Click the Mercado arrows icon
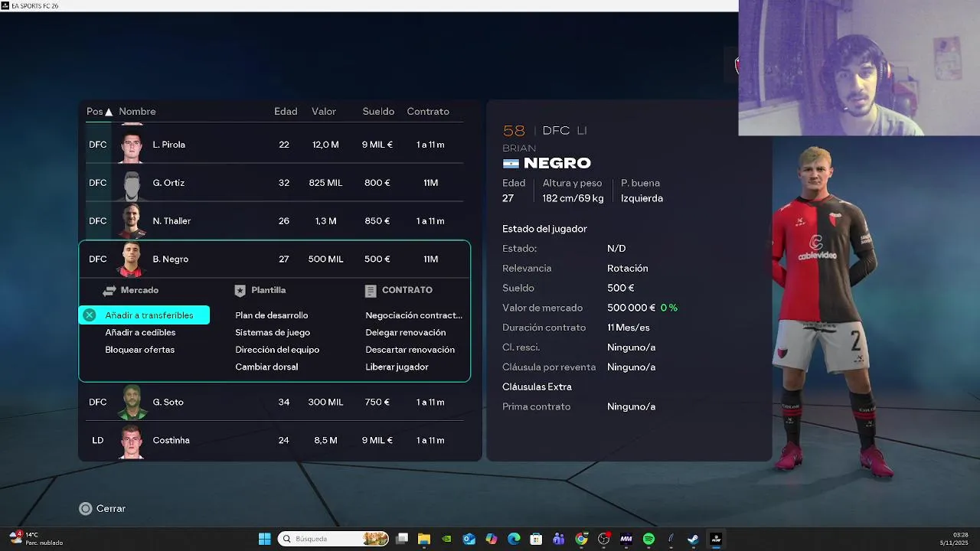Viewport: 980px width, 551px height. point(109,291)
